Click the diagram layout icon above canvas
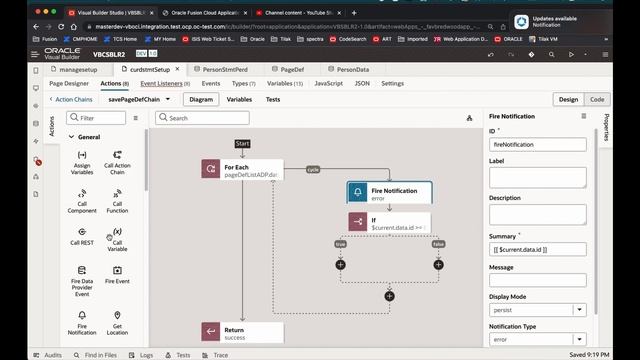This screenshot has height=360, width=640. click(x=469, y=118)
